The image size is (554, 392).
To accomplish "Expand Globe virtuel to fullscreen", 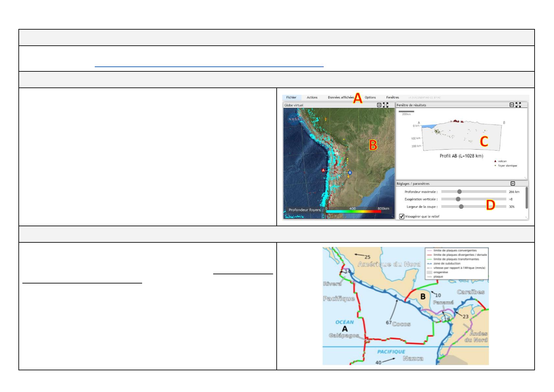I will click(386, 105).
